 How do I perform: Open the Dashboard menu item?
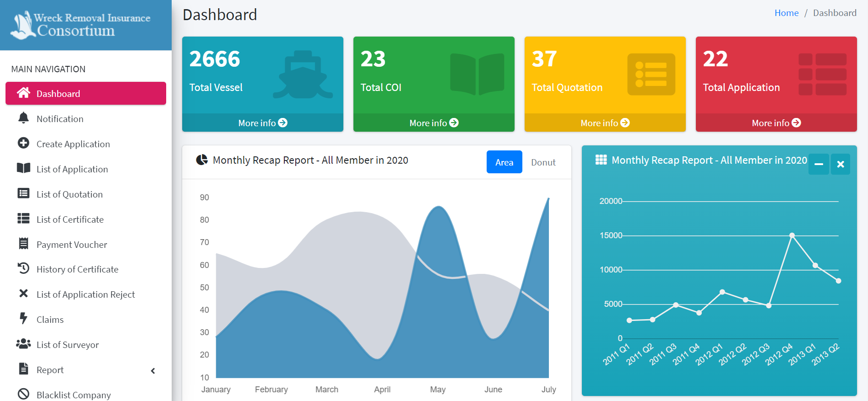86,94
